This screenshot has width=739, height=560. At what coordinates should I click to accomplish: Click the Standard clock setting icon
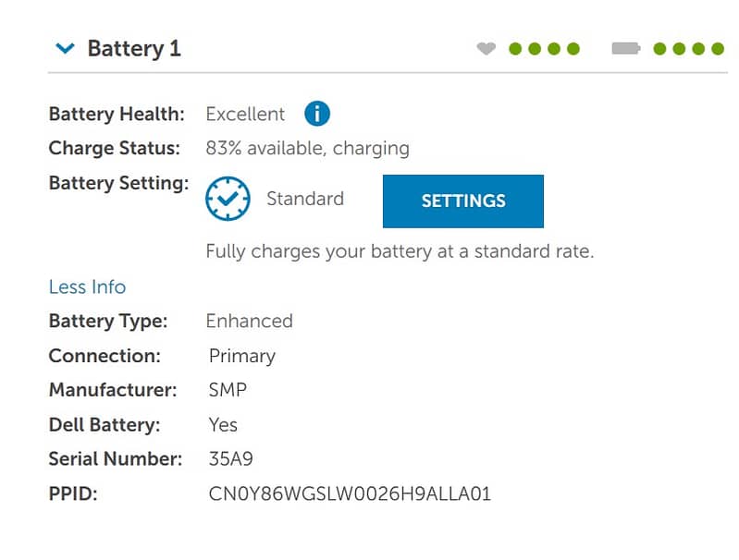point(228,198)
